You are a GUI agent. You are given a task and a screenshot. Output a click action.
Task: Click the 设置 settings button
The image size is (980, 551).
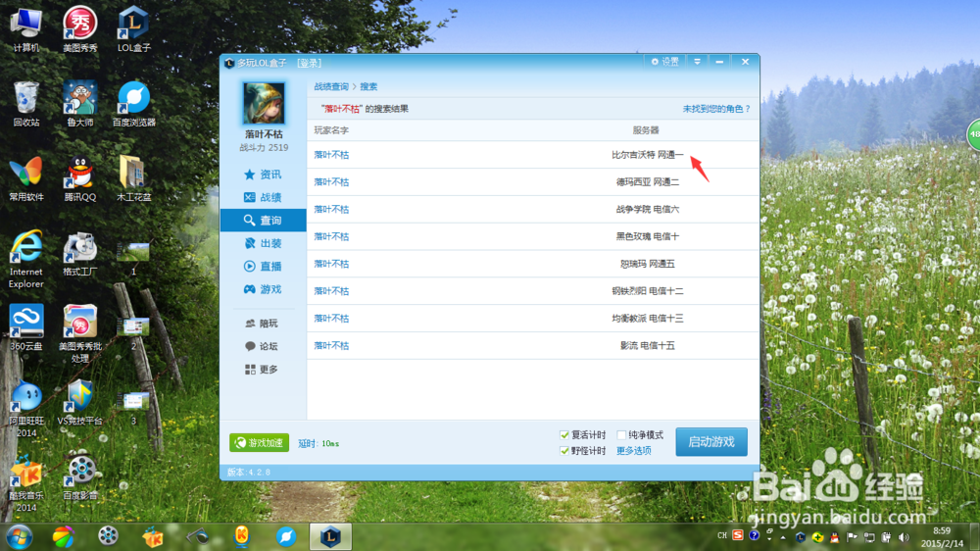[x=665, y=62]
